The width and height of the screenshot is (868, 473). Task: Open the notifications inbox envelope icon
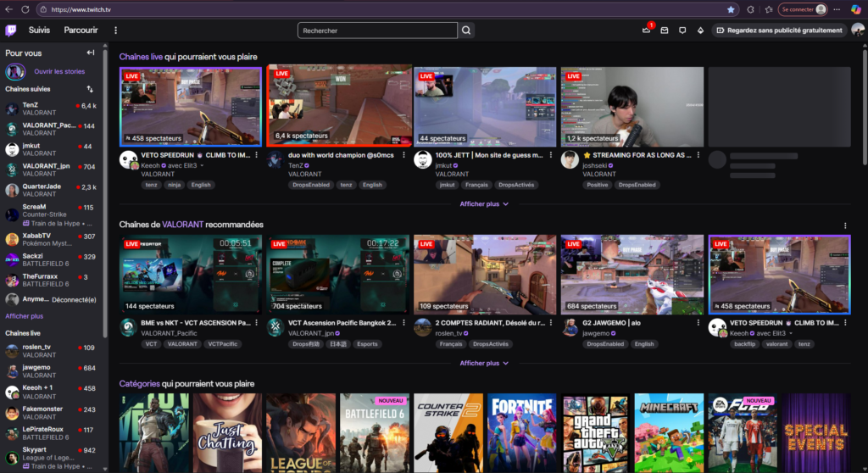point(665,31)
